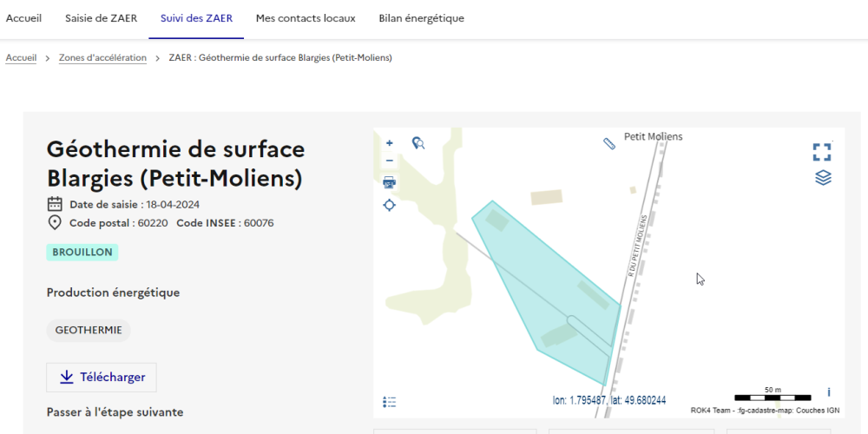Open Mes contacts locaux tab
The height and width of the screenshot is (434, 868).
(x=305, y=18)
